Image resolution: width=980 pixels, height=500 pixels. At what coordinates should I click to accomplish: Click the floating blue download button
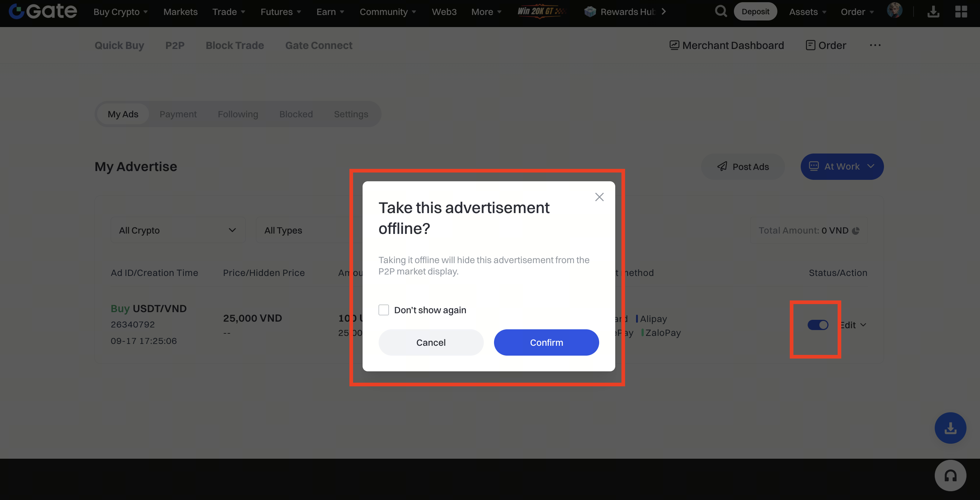pyautogui.click(x=950, y=428)
